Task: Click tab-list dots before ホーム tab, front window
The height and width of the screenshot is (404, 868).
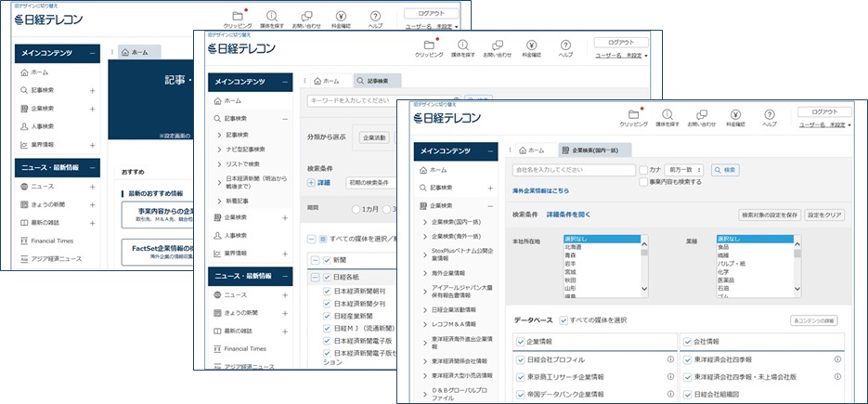Action: click(x=510, y=150)
